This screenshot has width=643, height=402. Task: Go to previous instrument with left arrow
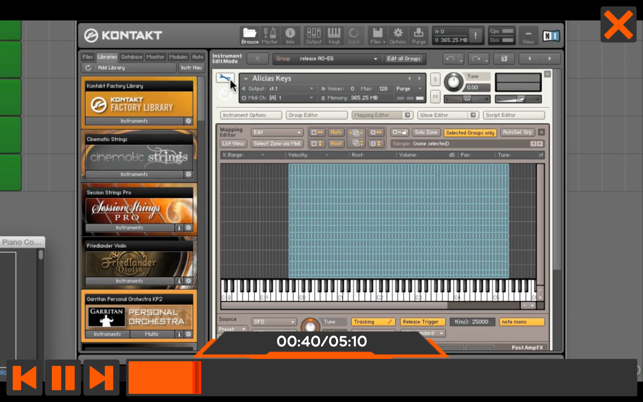tap(529, 59)
